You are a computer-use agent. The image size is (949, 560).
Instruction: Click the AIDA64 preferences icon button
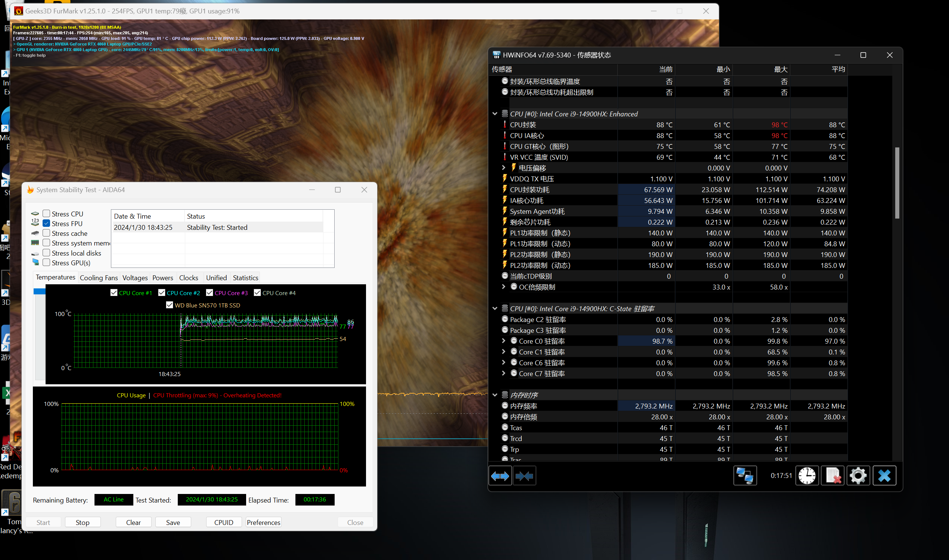[263, 522]
